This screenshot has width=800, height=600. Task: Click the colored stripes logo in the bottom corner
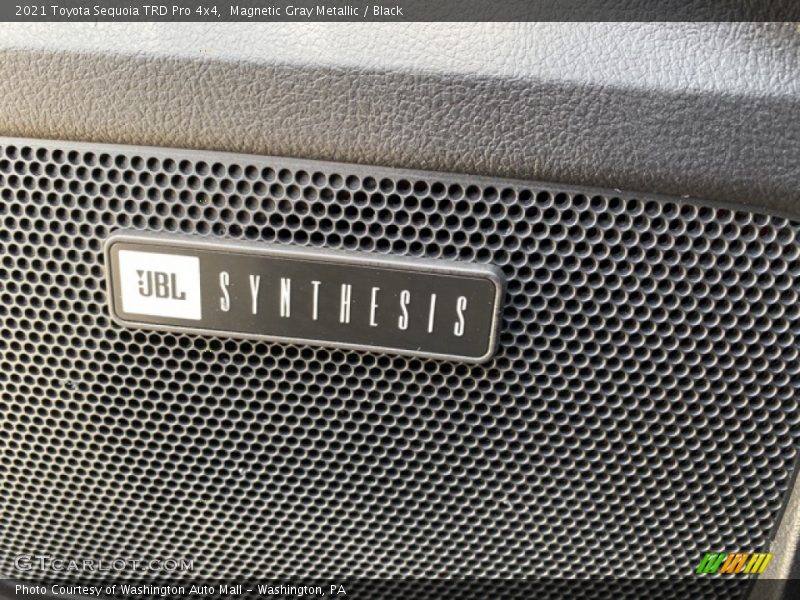pyautogui.click(x=735, y=563)
